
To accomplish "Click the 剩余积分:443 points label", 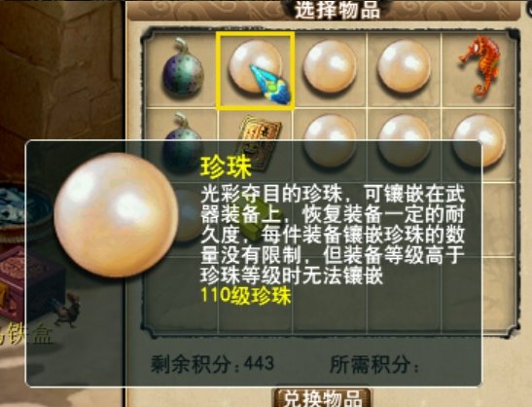I will (x=212, y=364).
